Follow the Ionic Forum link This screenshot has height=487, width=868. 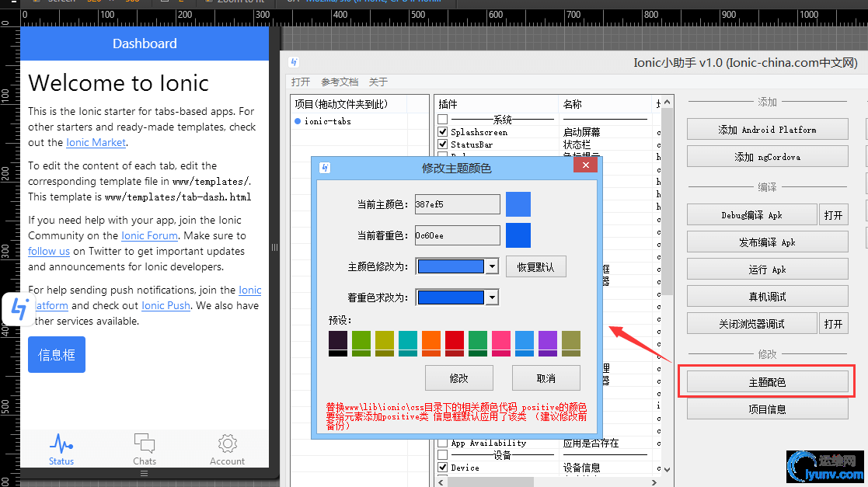pyautogui.click(x=149, y=235)
